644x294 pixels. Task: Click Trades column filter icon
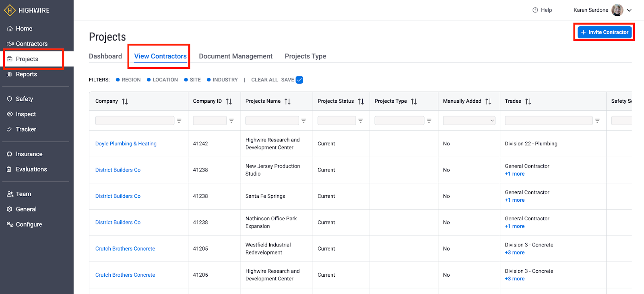point(597,121)
